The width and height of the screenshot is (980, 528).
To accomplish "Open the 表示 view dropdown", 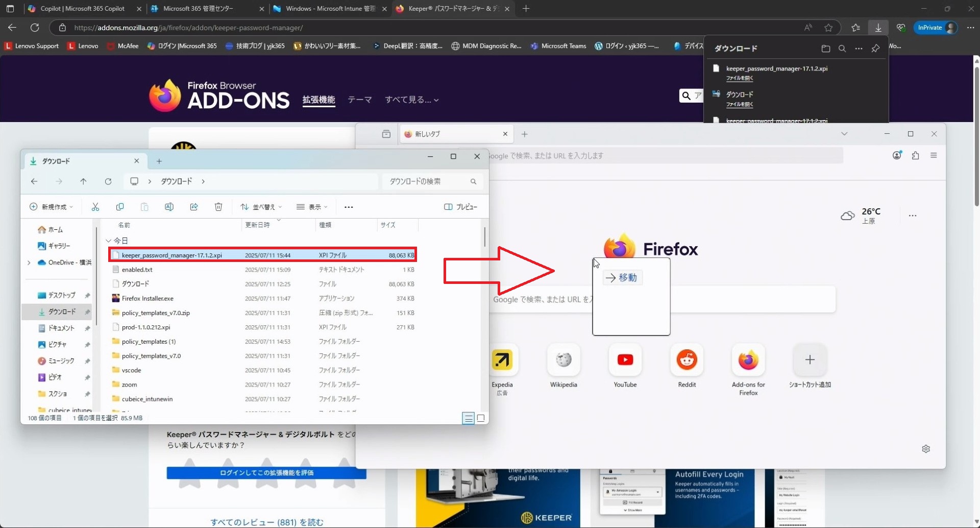I will click(312, 207).
